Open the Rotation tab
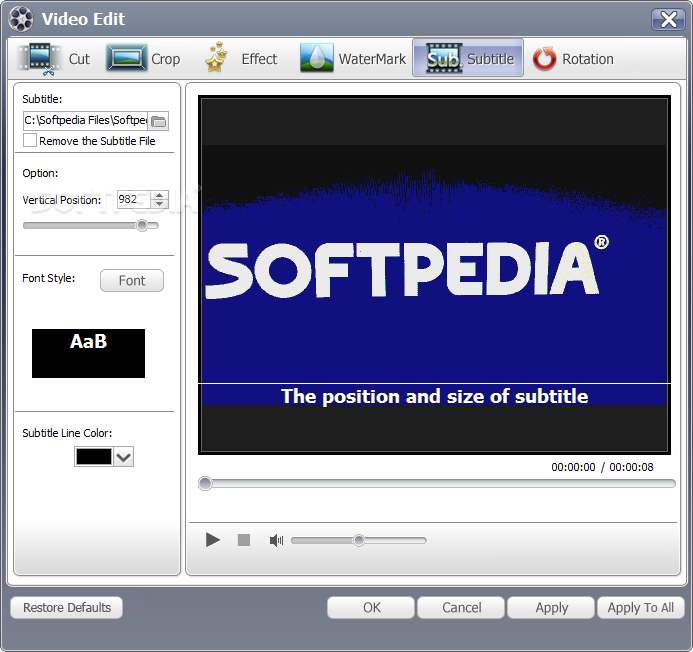 573,59
